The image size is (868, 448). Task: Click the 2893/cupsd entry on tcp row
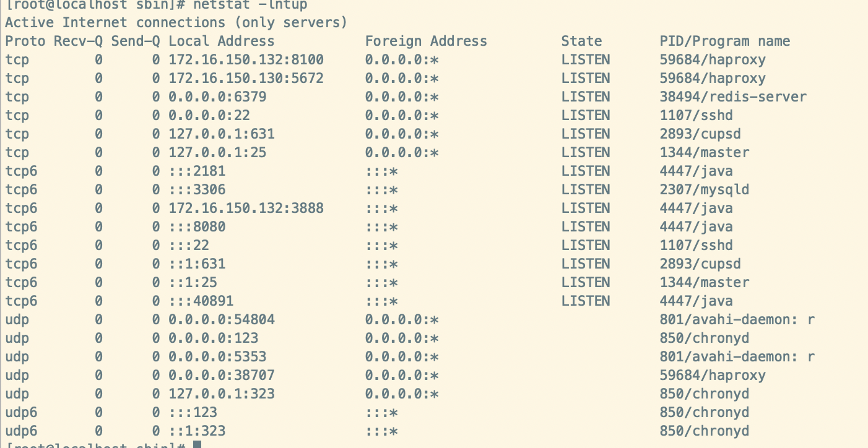coord(700,134)
